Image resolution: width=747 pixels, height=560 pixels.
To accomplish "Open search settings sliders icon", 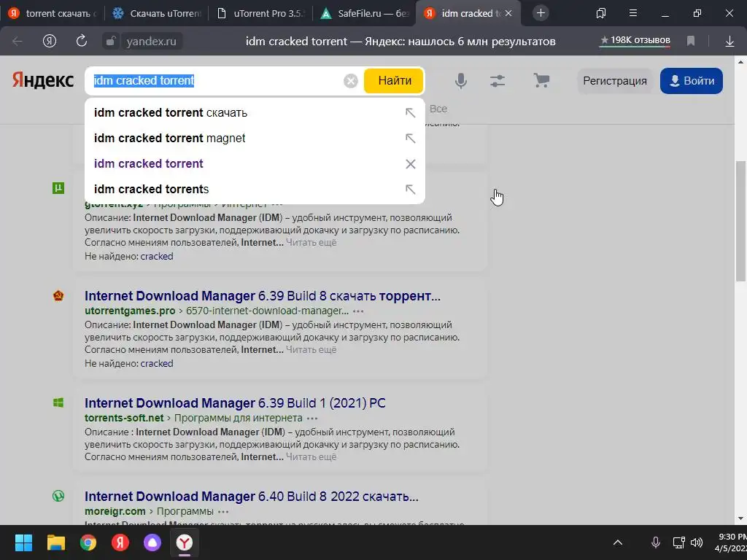I will point(498,81).
